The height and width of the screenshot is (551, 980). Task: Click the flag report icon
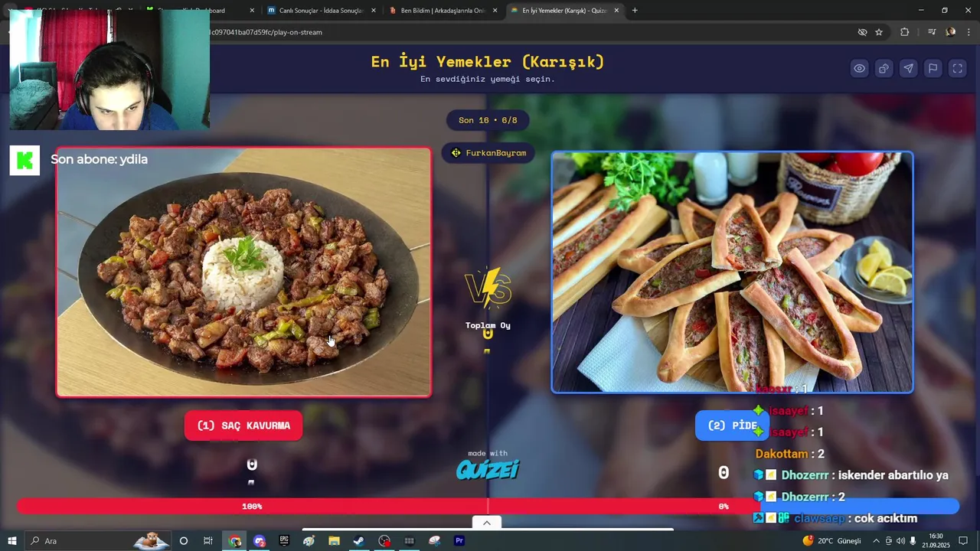click(x=933, y=69)
